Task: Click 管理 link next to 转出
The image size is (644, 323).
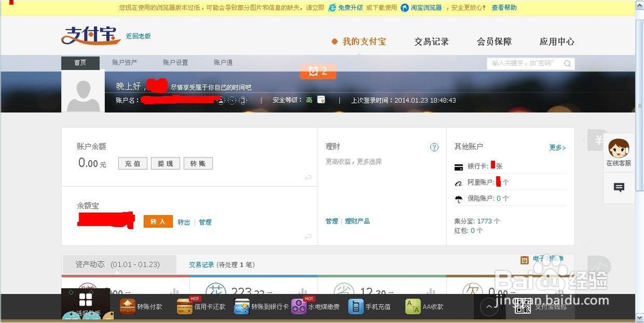Action: [x=205, y=222]
